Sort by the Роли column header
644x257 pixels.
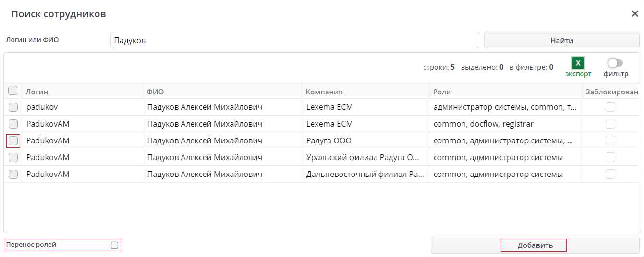(x=442, y=92)
